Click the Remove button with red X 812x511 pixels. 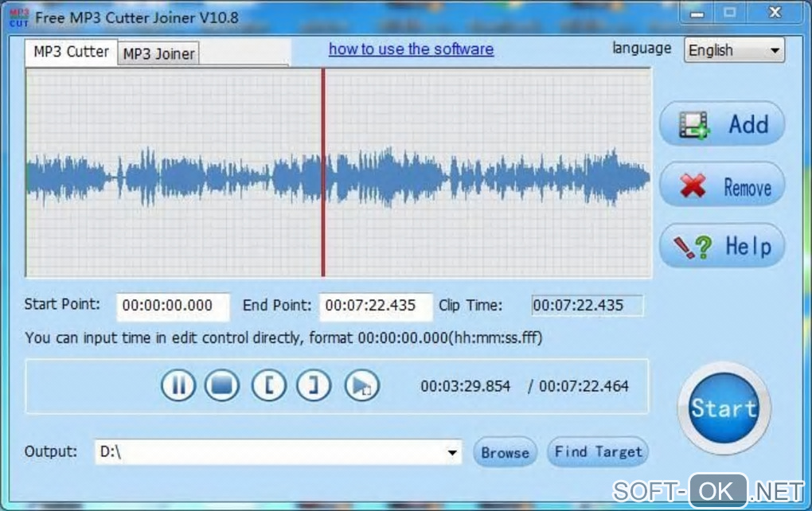722,185
